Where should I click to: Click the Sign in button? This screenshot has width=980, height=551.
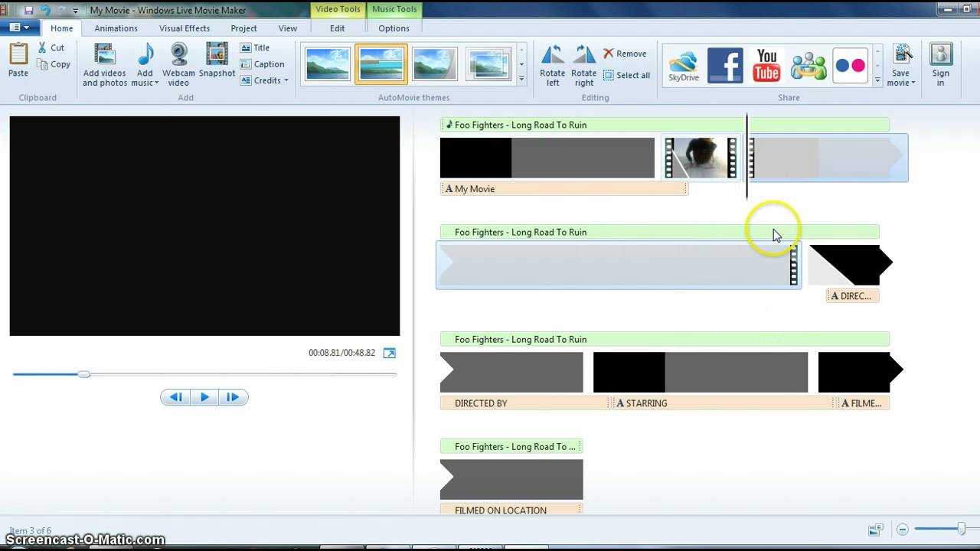coord(941,64)
